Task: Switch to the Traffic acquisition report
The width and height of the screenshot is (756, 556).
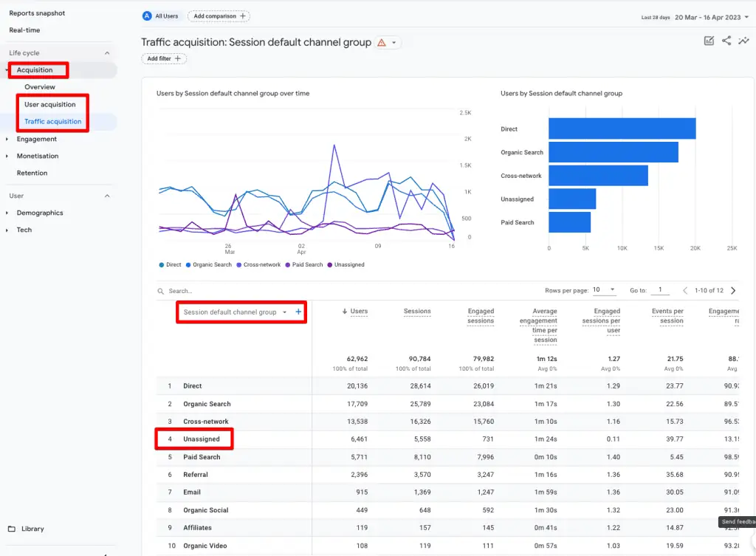Action: (52, 121)
